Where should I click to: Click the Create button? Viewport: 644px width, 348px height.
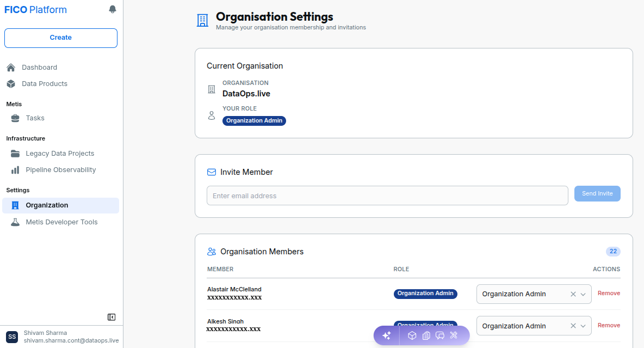coord(61,38)
